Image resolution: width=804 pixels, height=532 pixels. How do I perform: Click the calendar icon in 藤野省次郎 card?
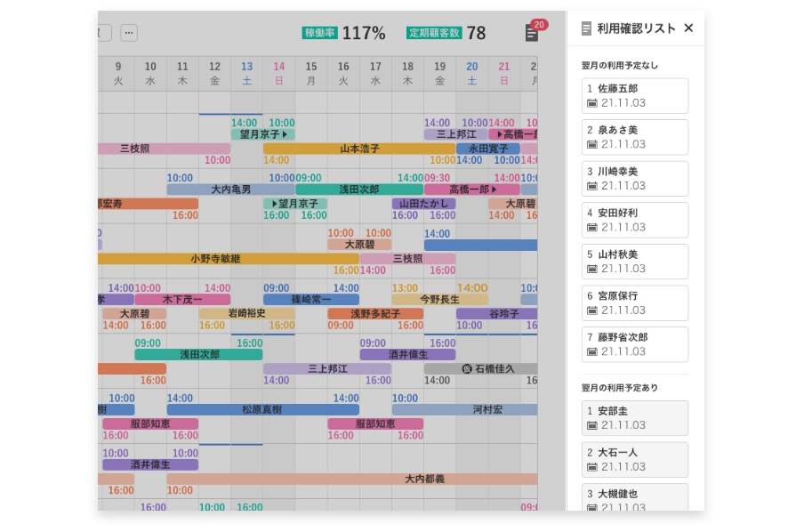click(591, 352)
